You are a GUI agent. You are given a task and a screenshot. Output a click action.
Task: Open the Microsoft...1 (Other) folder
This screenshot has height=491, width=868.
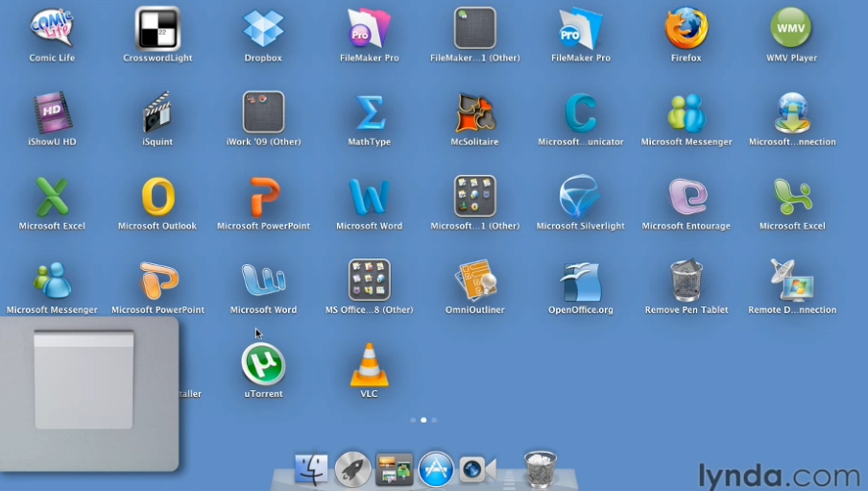[475, 197]
